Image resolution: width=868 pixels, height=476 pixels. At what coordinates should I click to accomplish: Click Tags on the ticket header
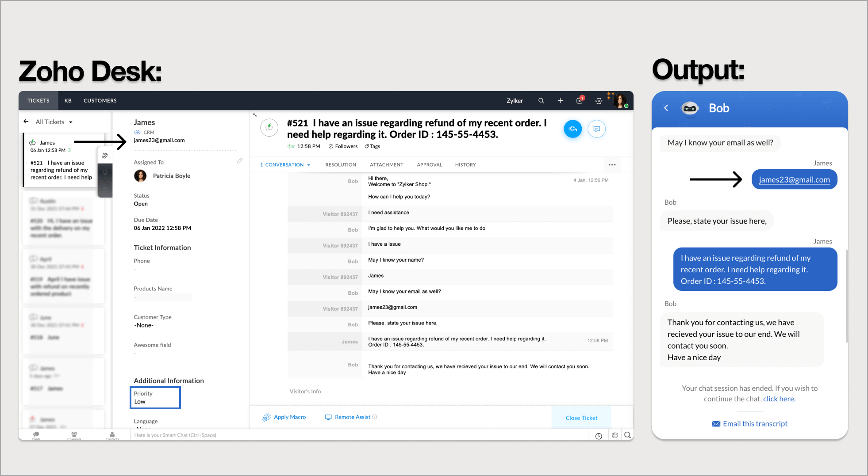373,146
